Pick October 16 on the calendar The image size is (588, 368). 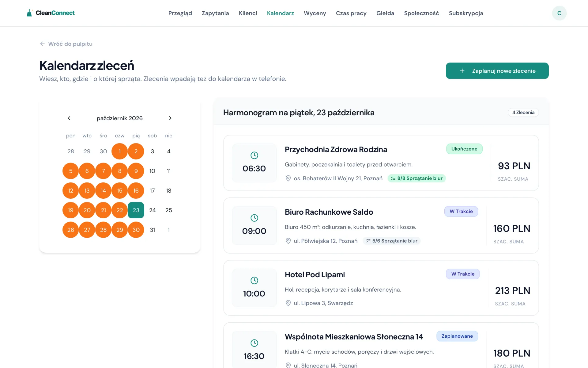point(136,191)
